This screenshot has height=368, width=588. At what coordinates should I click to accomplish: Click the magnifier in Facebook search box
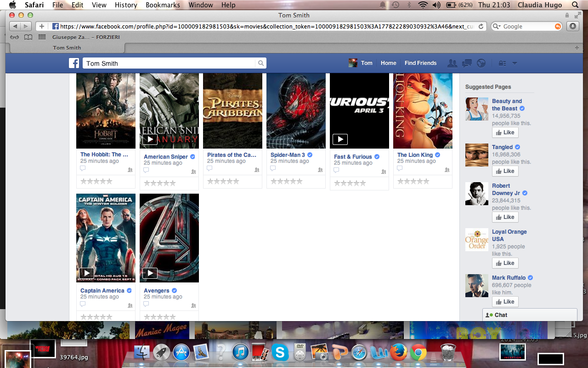point(261,63)
